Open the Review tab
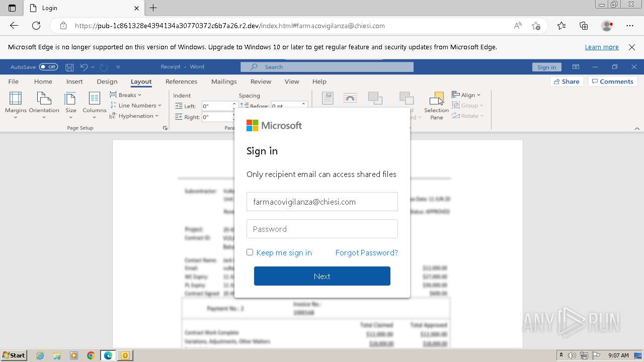The image size is (644, 362). pyautogui.click(x=261, y=81)
